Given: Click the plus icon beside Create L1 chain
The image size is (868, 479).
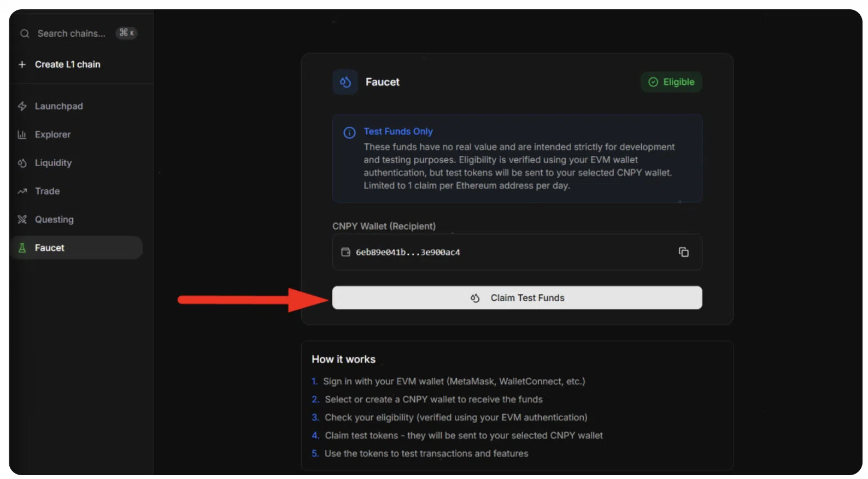Looking at the screenshot, I should pos(22,65).
